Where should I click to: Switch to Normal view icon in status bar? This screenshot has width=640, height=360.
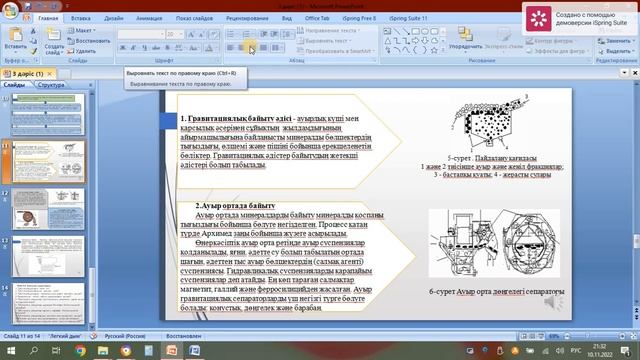[523, 336]
